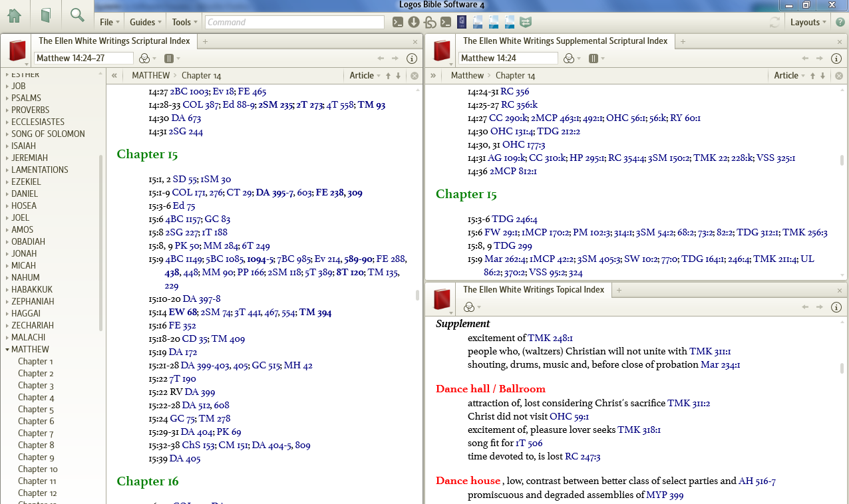
Task: Click the download arrow shortcut icon
Action: (413, 22)
